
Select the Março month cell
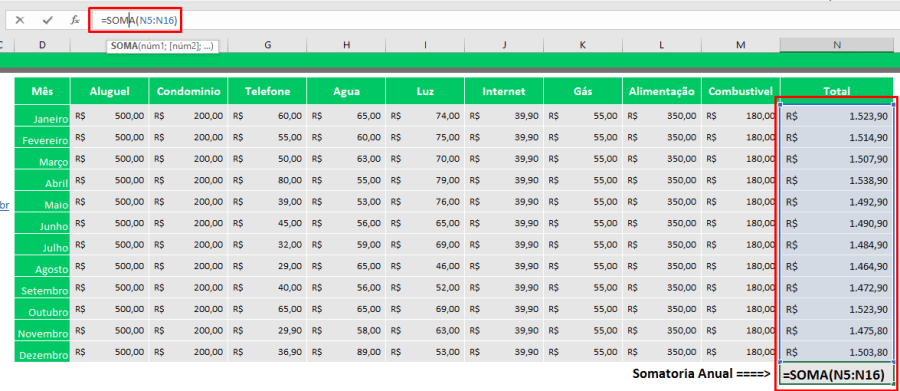click(42, 158)
